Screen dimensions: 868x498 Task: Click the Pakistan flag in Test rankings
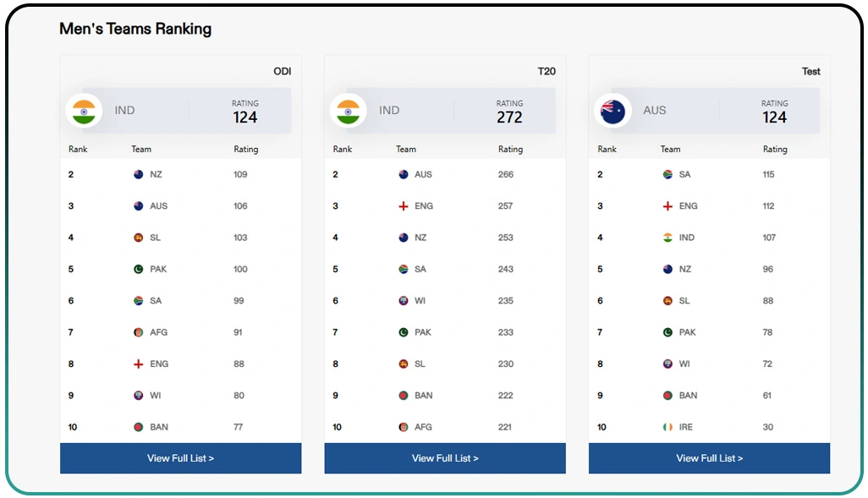[667, 332]
